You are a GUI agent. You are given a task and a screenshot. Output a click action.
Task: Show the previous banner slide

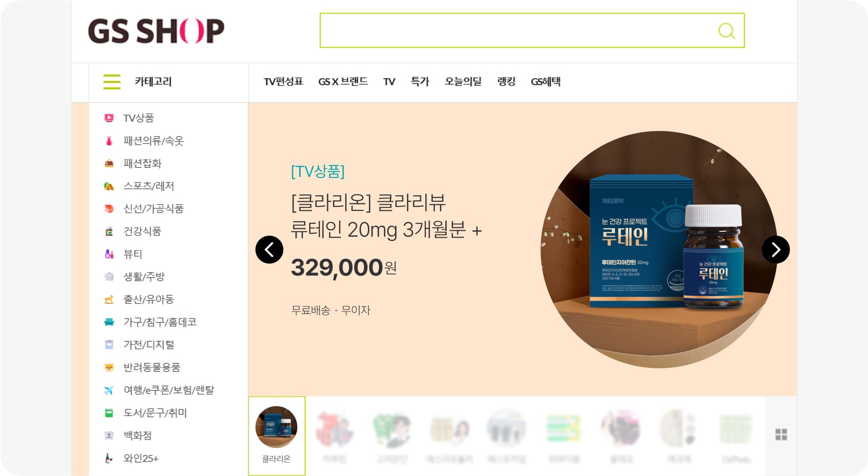point(269,249)
